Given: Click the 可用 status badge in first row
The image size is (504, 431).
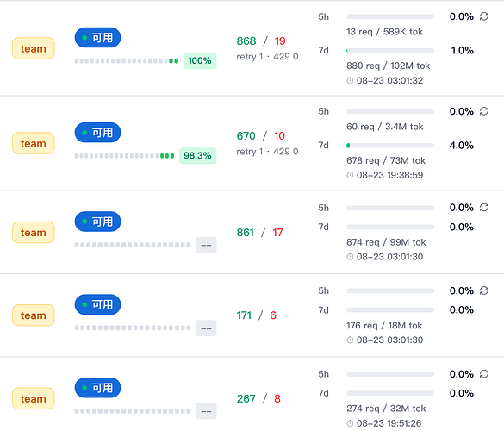Looking at the screenshot, I should pos(97,38).
